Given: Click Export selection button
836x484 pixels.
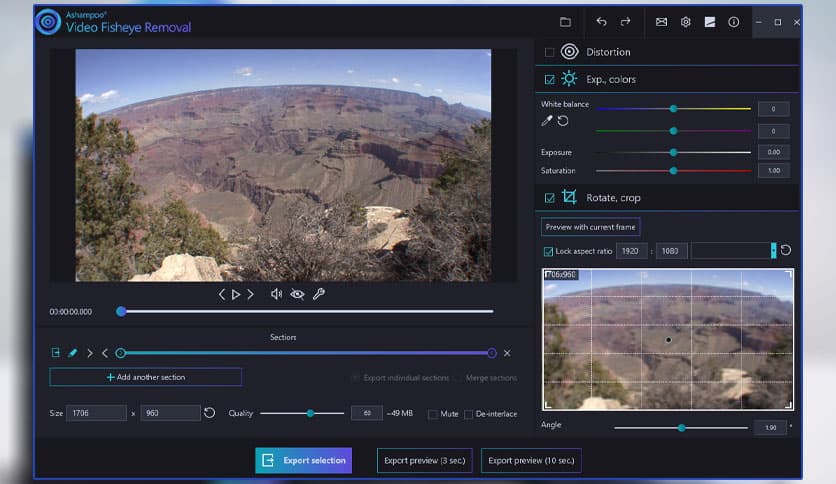Looking at the screenshot, I should point(303,460).
